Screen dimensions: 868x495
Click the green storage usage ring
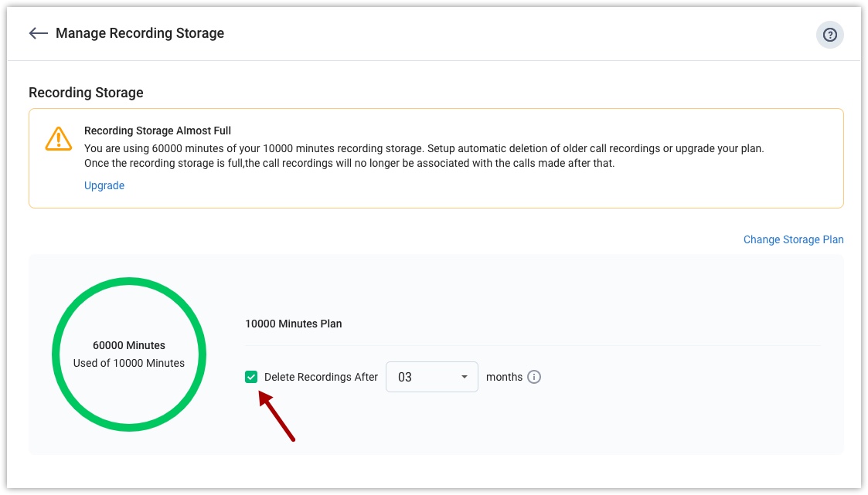point(129,281)
